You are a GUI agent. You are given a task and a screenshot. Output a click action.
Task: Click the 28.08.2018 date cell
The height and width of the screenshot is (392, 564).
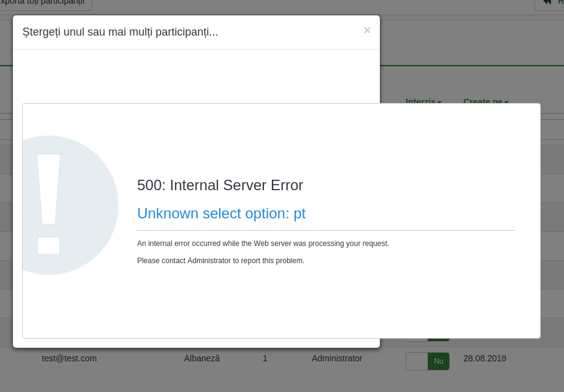(485, 358)
